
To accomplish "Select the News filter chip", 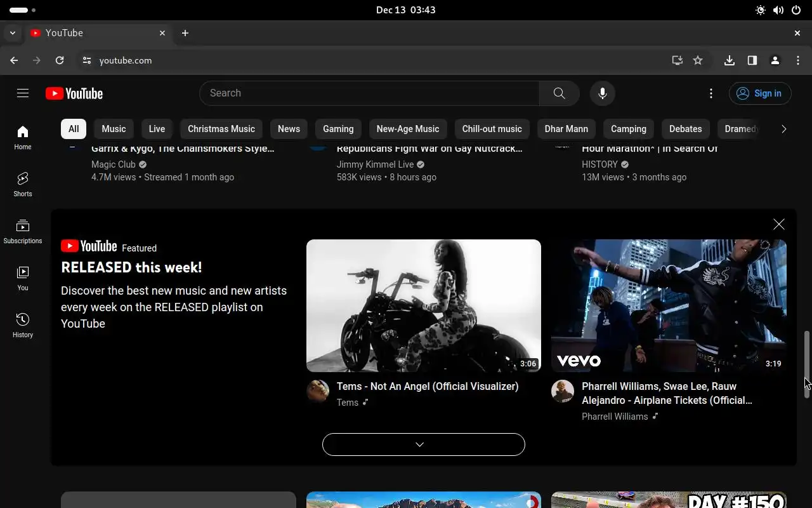I will coord(289,129).
